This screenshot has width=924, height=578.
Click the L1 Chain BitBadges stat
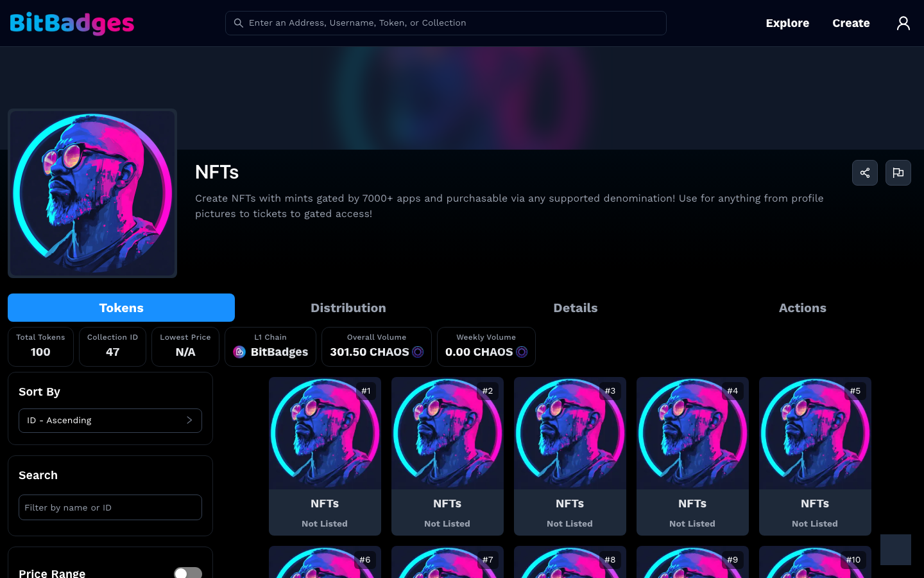pos(270,347)
